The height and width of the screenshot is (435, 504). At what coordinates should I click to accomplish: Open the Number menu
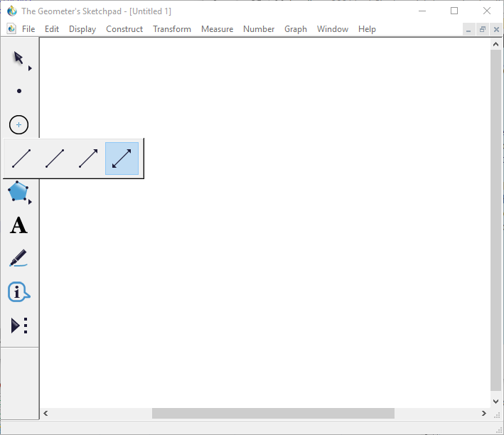pos(259,29)
